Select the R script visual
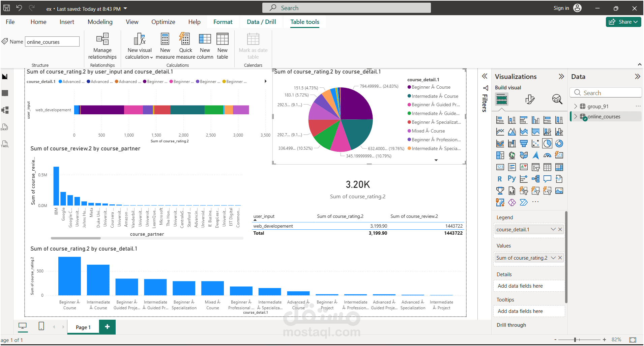 [500, 178]
